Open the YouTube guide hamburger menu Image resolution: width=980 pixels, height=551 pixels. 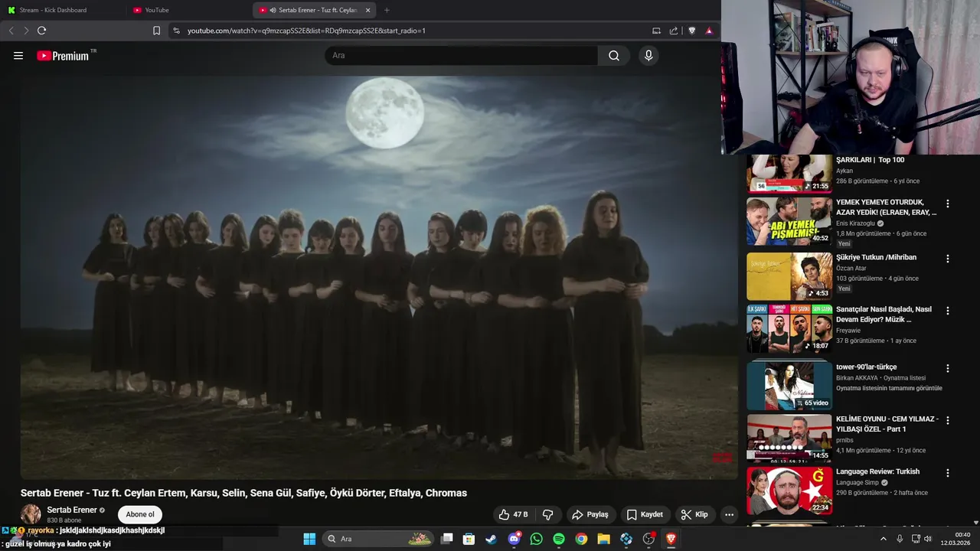[18, 55]
